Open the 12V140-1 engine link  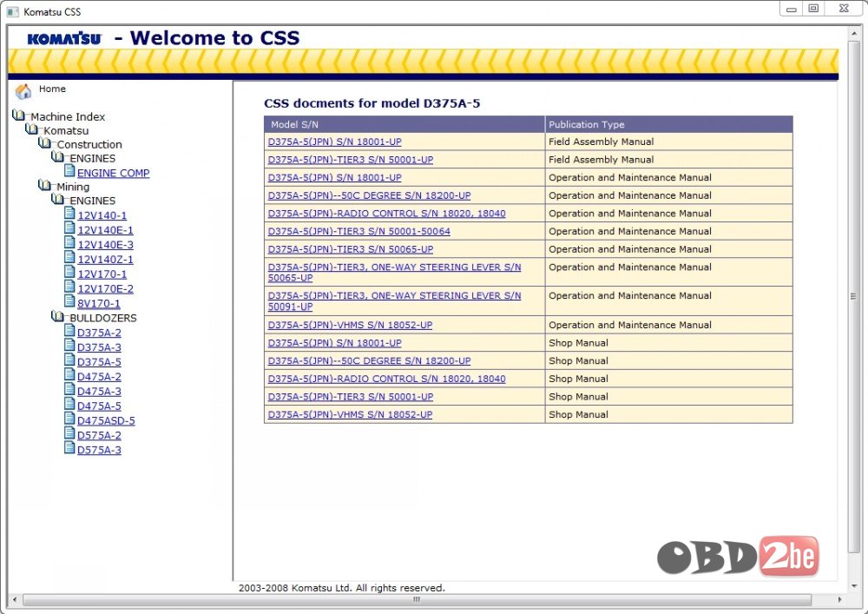tap(102, 215)
